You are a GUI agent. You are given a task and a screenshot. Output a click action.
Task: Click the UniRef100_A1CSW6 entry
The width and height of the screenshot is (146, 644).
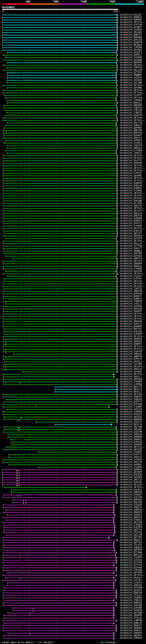pyautogui.click(x=131, y=83)
